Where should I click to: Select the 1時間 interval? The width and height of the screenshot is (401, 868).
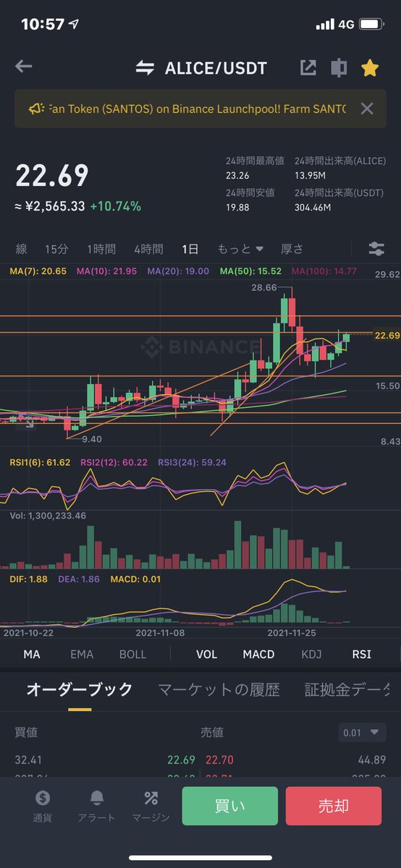(101, 249)
